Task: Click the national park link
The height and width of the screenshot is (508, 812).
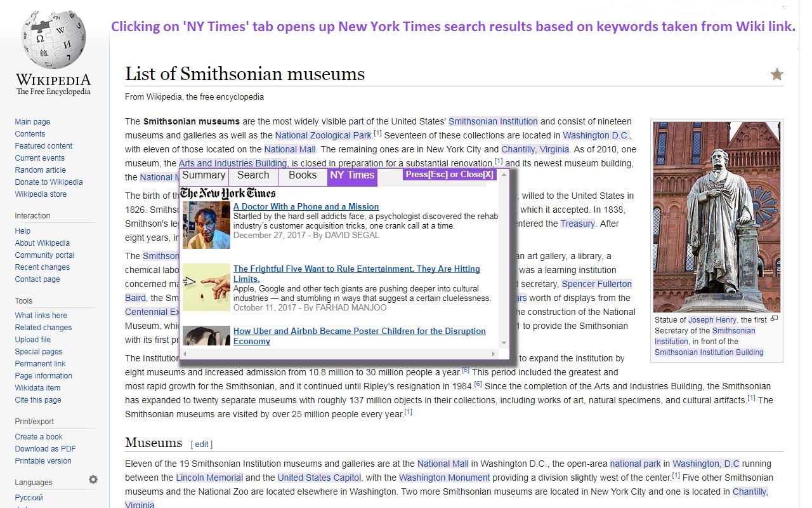Action: tap(635, 464)
